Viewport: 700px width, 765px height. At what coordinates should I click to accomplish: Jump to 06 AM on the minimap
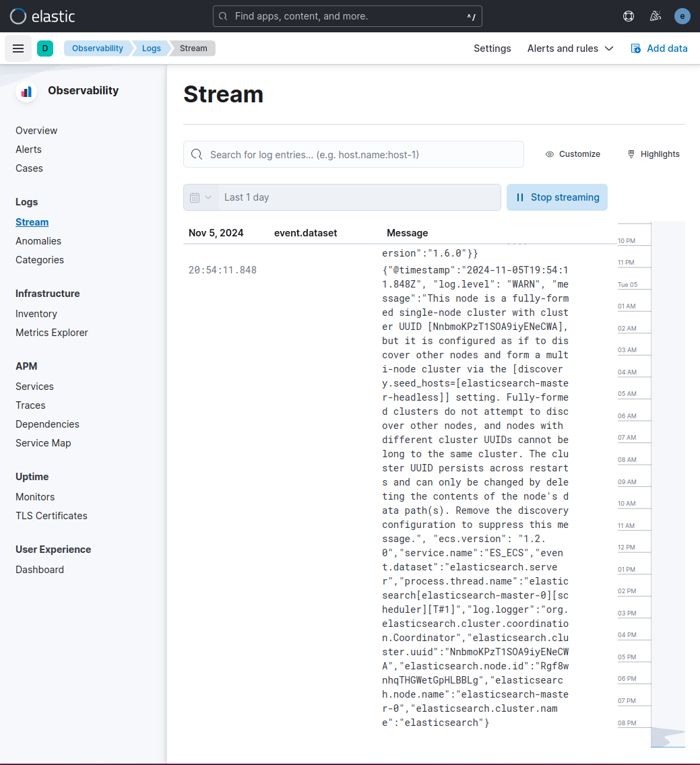click(x=627, y=416)
